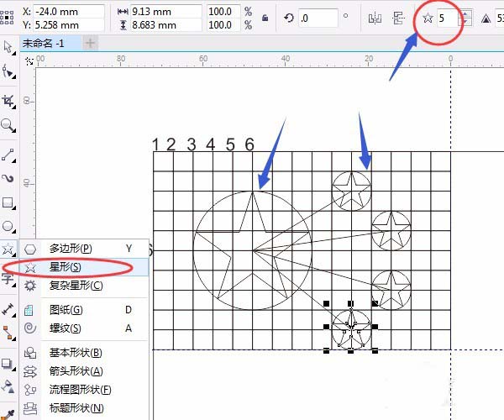Select the Rectangle tool

click(8, 202)
